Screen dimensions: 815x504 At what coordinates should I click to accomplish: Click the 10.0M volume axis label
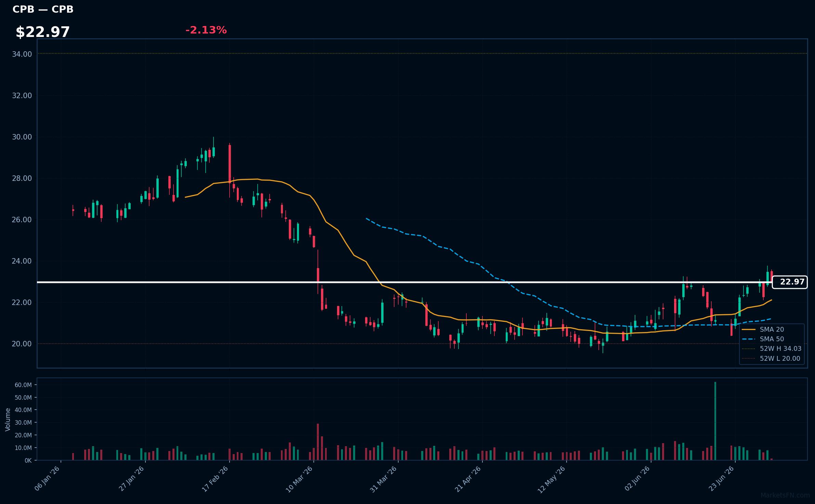point(23,448)
